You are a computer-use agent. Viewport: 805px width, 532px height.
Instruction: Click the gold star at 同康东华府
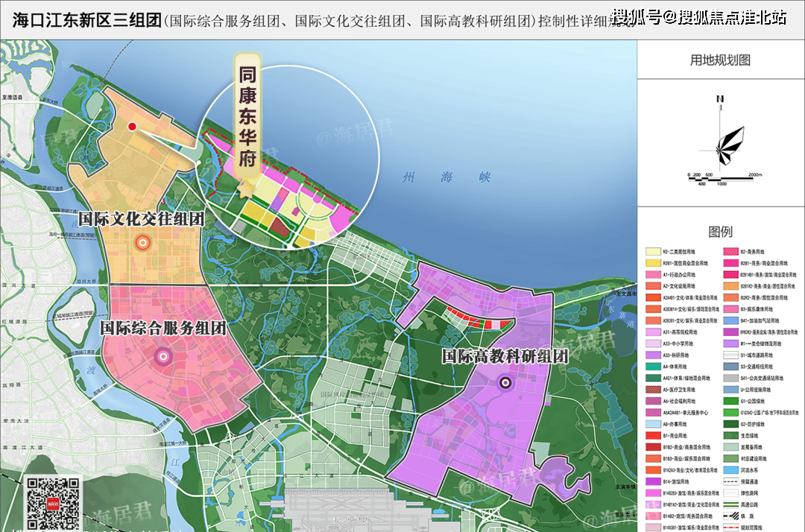pos(245,189)
